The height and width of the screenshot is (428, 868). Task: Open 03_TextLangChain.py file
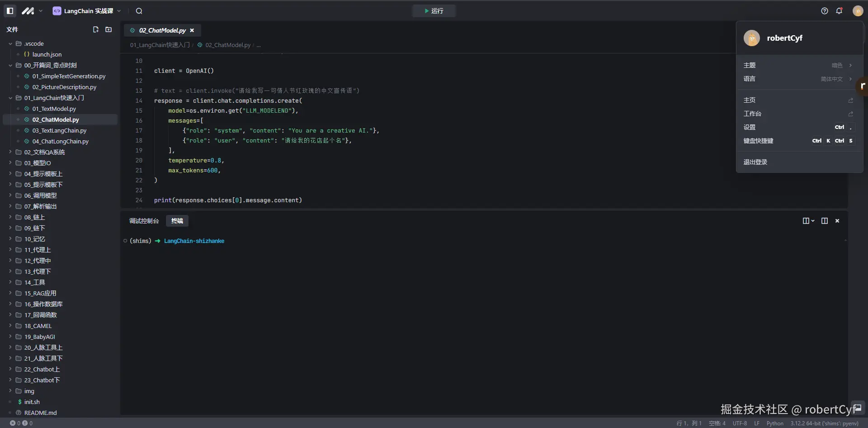[x=59, y=130]
